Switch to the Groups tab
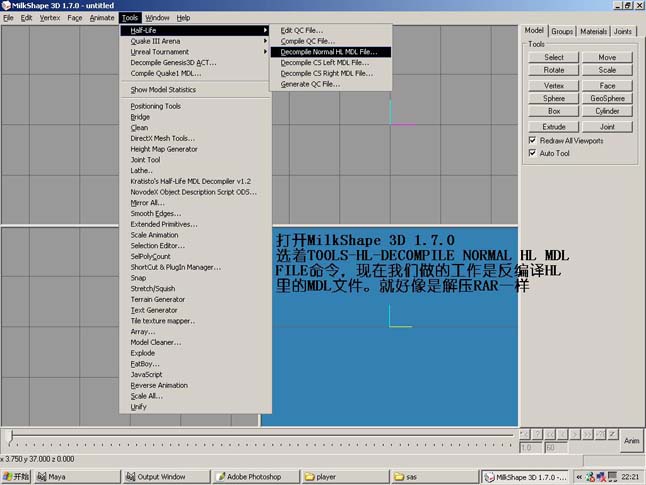Screen dimensions: 646x485 [562, 31]
